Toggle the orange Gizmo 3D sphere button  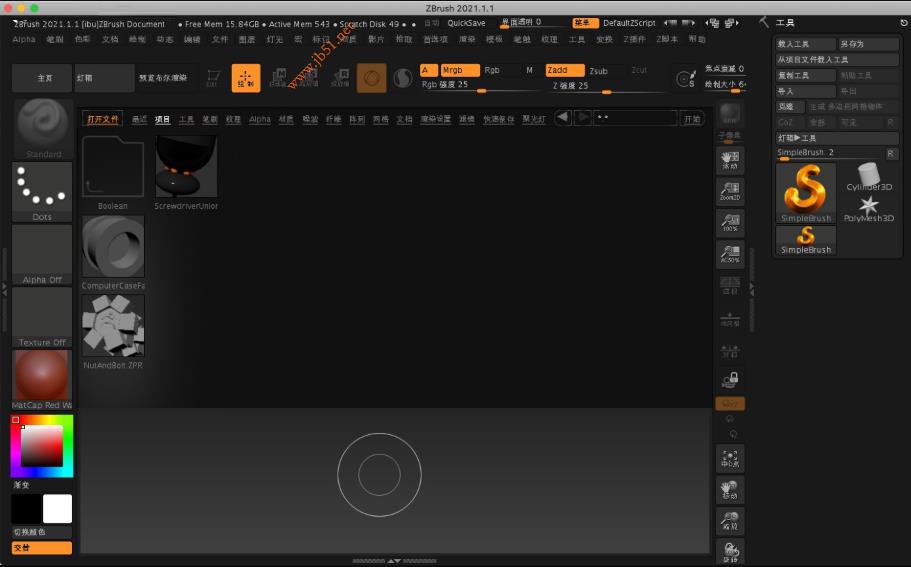[372, 78]
